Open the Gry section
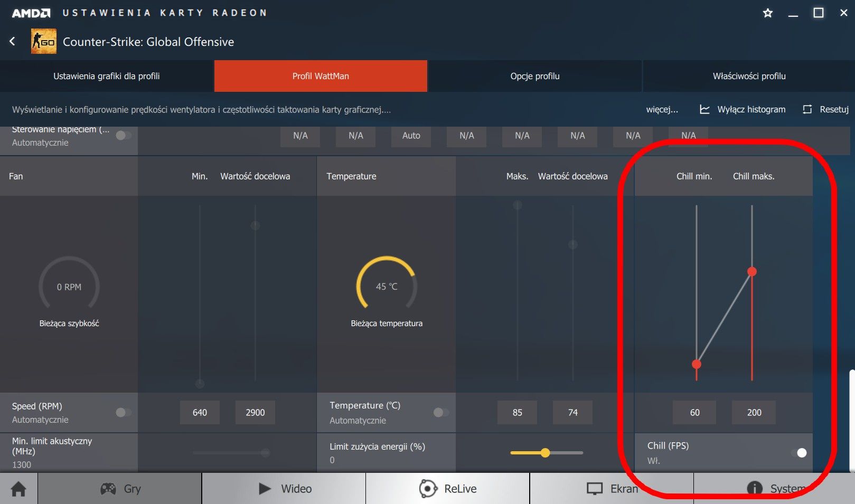The width and height of the screenshot is (855, 504). [x=120, y=489]
